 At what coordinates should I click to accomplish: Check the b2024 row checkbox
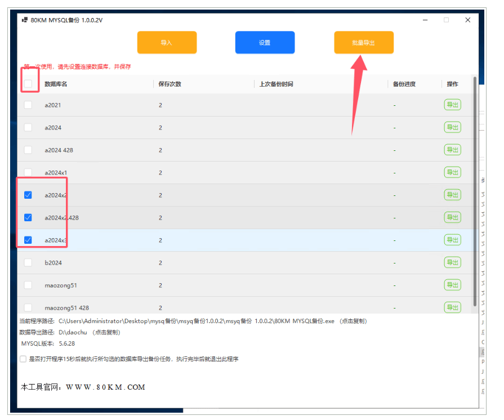point(28,262)
